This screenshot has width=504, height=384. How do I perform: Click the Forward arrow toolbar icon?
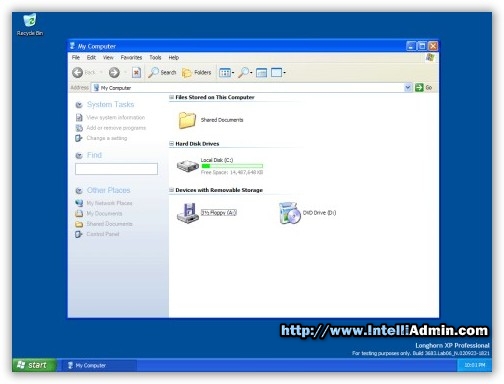tap(114, 72)
